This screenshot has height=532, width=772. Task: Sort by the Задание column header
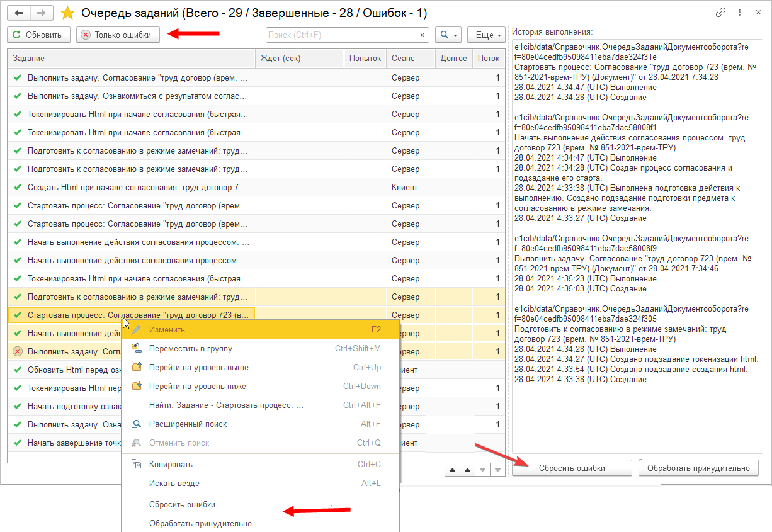click(x=131, y=59)
